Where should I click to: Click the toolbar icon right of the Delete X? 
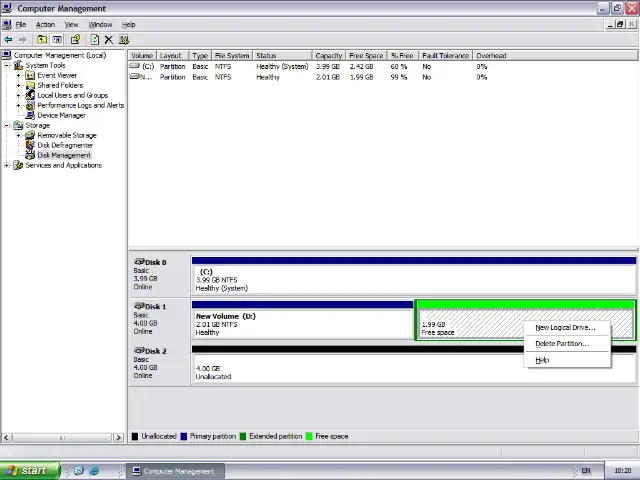(x=124, y=40)
